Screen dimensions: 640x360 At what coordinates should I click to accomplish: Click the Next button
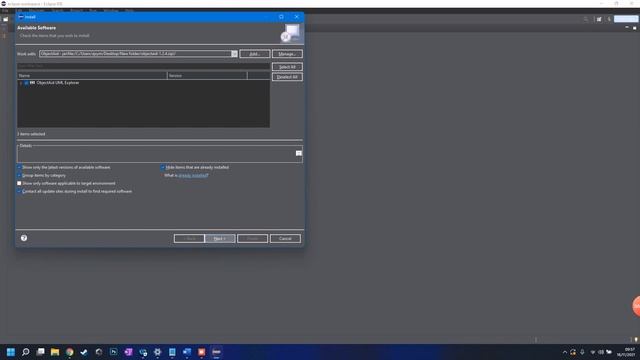220,238
